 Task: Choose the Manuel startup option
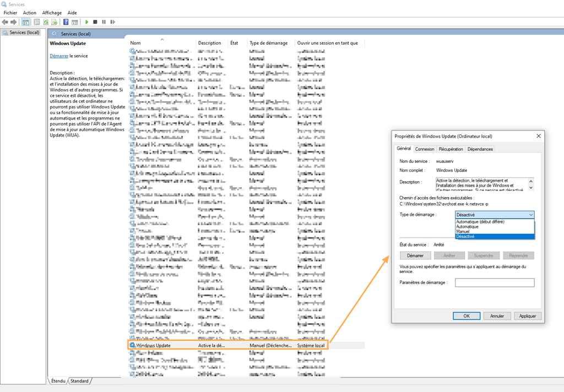(x=463, y=232)
